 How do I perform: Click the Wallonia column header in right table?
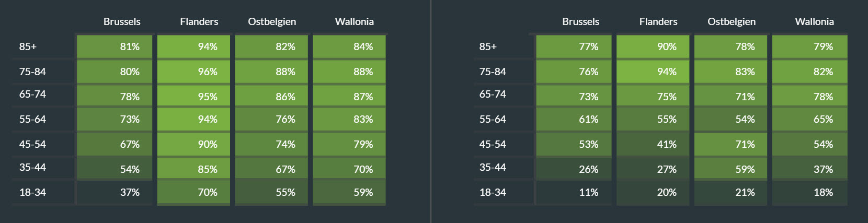814,21
